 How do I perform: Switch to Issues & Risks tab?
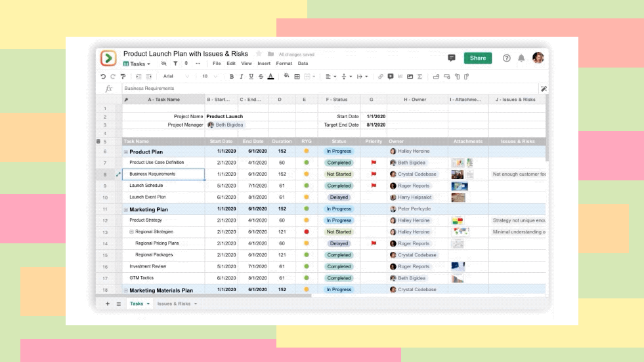pos(174,304)
